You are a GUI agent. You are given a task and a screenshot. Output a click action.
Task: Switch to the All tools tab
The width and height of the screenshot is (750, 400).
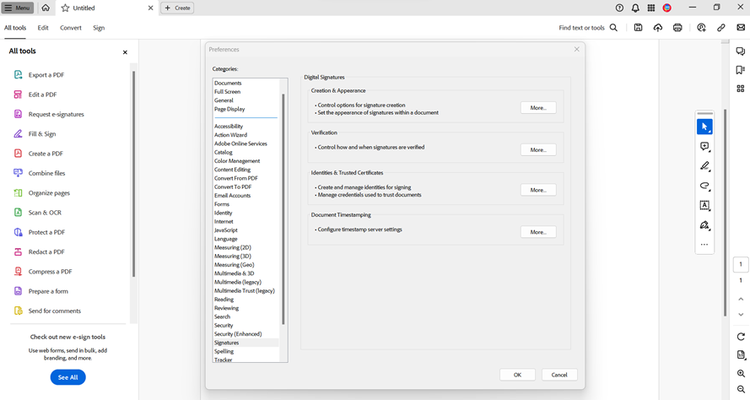15,28
